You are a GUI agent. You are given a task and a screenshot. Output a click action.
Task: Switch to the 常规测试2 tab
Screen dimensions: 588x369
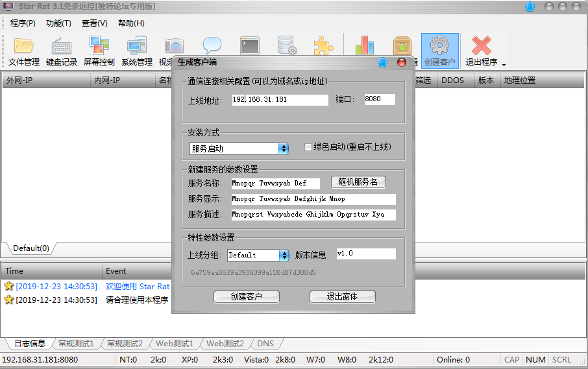pyautogui.click(x=125, y=344)
